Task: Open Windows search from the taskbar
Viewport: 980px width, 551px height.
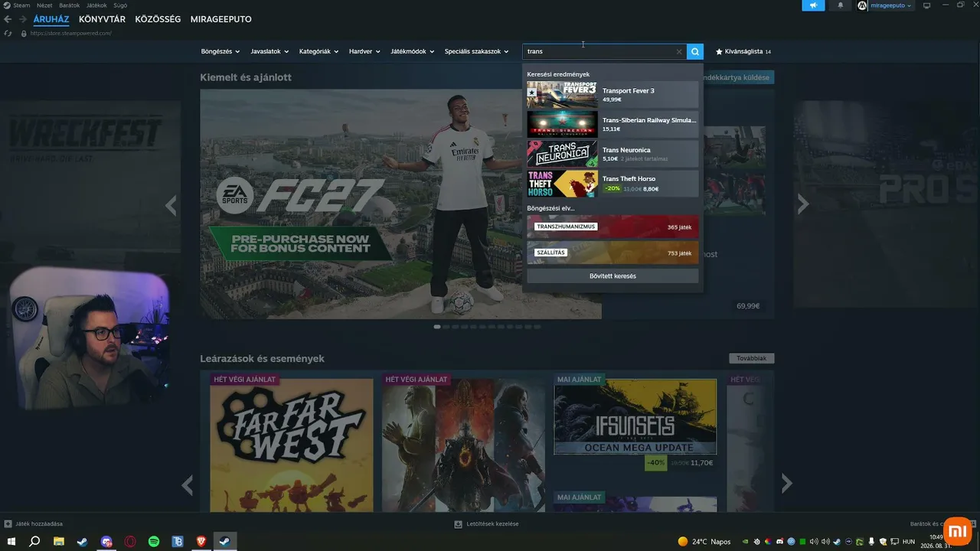Action: coord(34,542)
